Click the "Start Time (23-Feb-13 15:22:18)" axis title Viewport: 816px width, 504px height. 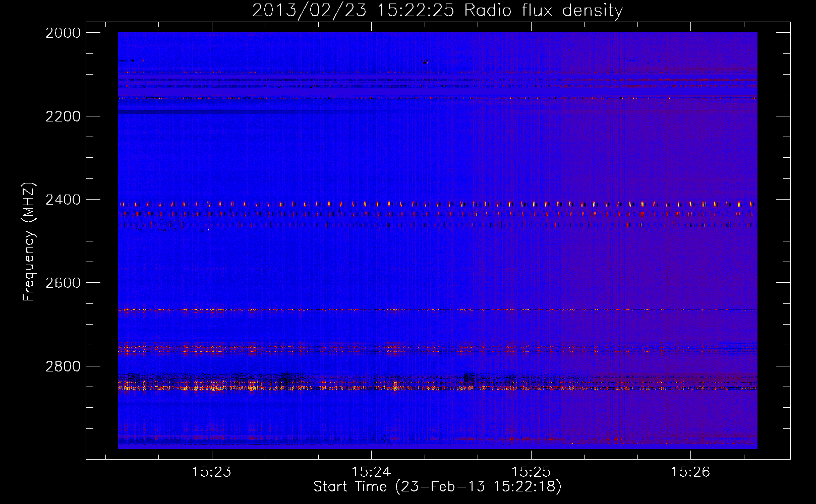437,487
